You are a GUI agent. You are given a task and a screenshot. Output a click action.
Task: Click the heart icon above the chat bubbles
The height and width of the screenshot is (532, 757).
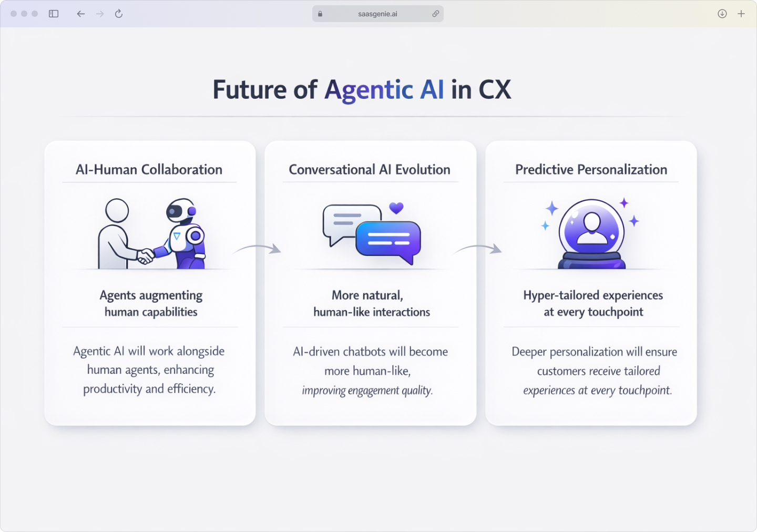(397, 208)
